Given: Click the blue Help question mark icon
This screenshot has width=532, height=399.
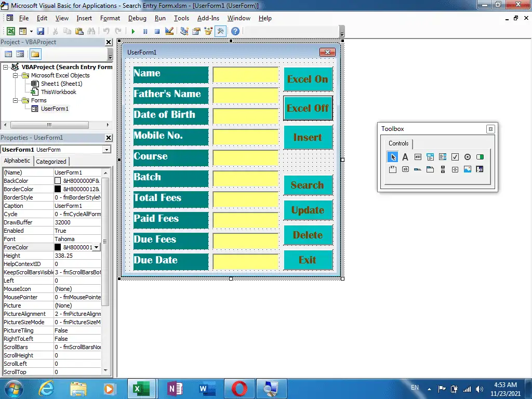Looking at the screenshot, I should tap(235, 31).
